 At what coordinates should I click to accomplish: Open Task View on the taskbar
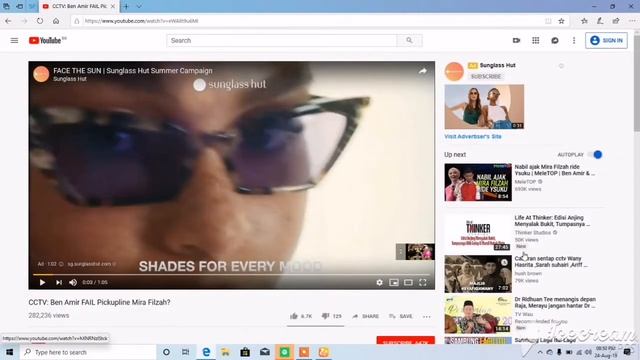pos(185,352)
